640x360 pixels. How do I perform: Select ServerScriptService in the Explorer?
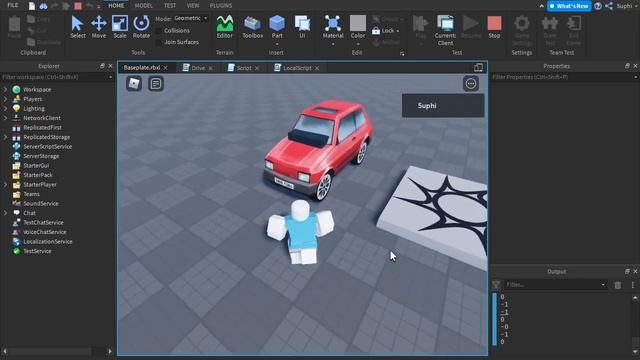[x=47, y=147]
